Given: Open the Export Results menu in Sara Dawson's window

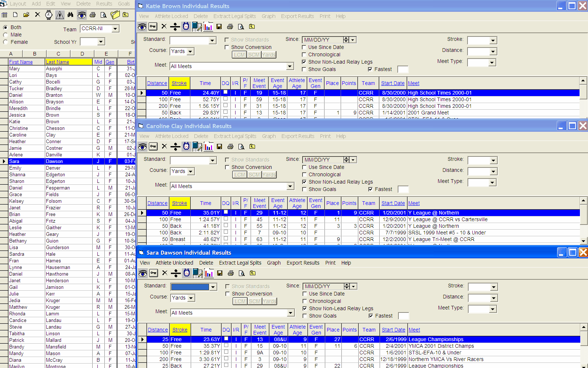Looking at the screenshot, I should click(x=303, y=263).
